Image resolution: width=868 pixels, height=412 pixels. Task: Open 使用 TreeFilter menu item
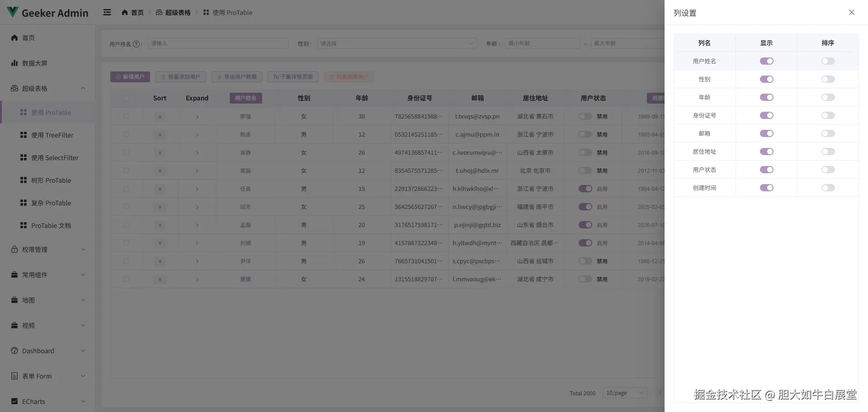tap(52, 135)
